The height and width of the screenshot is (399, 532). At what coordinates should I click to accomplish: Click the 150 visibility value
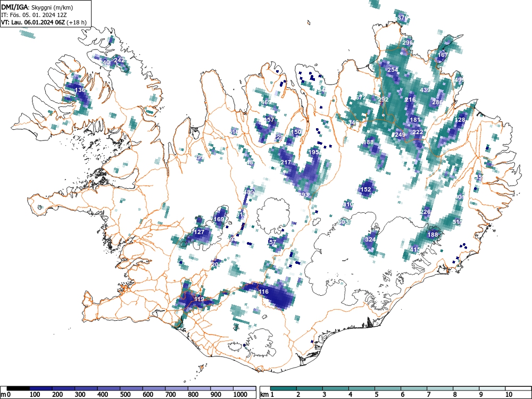(x=296, y=132)
